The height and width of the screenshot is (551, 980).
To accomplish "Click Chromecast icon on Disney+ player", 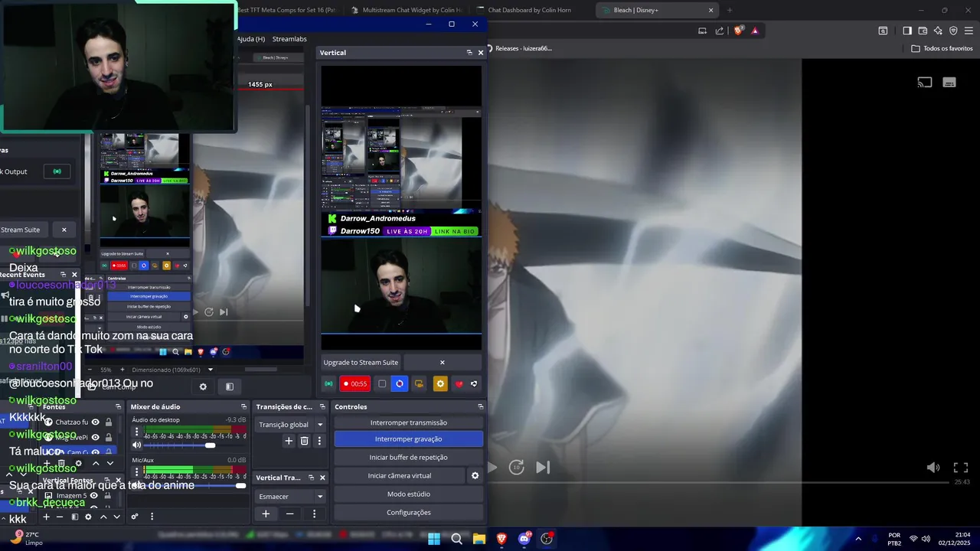I will click(925, 83).
